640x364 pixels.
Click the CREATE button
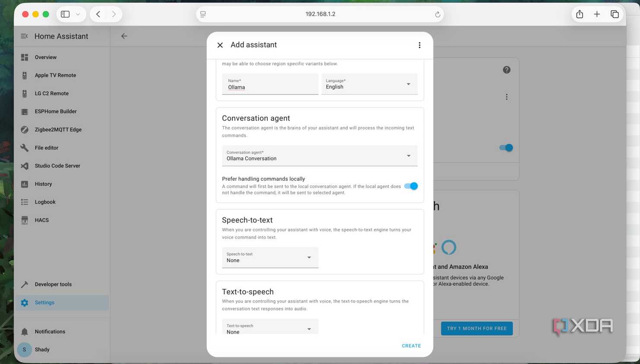411,346
